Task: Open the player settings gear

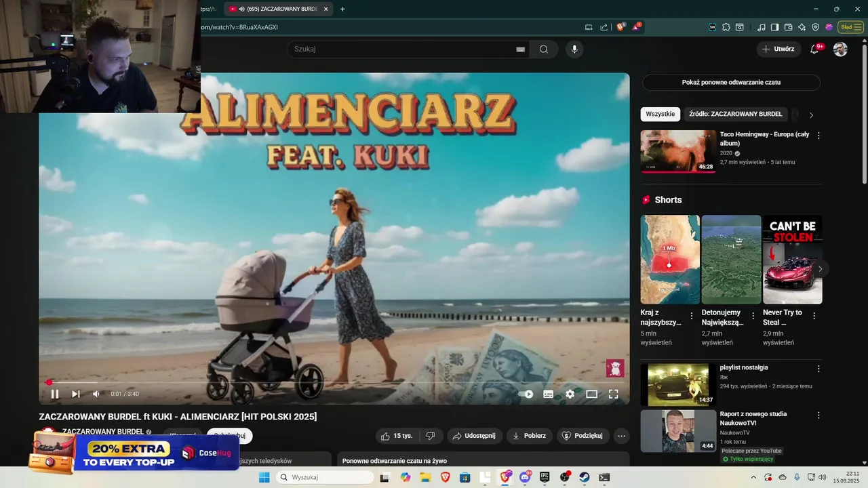Action: point(570,394)
